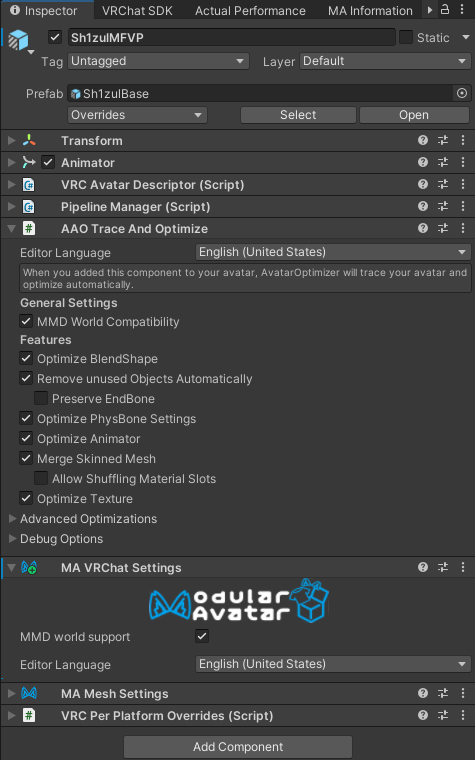
Task: Enable Allow Shuffling Material Slots
Action: [x=41, y=478]
